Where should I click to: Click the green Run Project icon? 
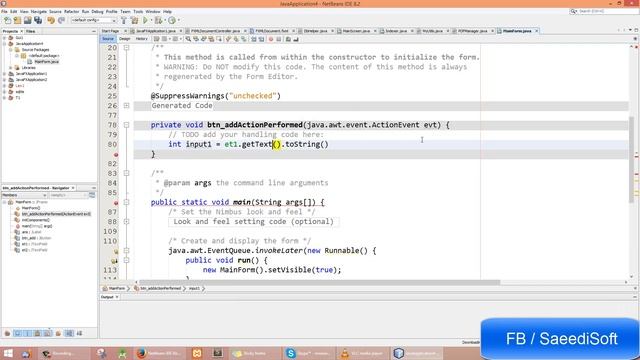[145, 20]
